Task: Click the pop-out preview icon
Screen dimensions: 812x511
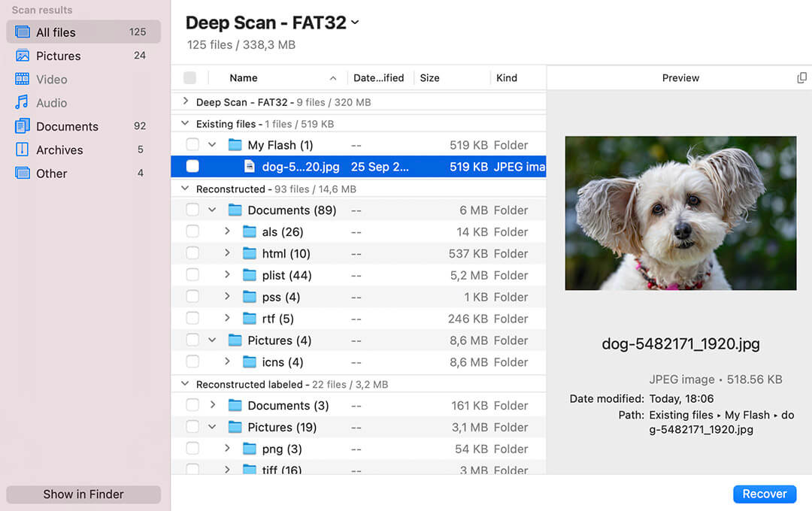Action: [801, 78]
